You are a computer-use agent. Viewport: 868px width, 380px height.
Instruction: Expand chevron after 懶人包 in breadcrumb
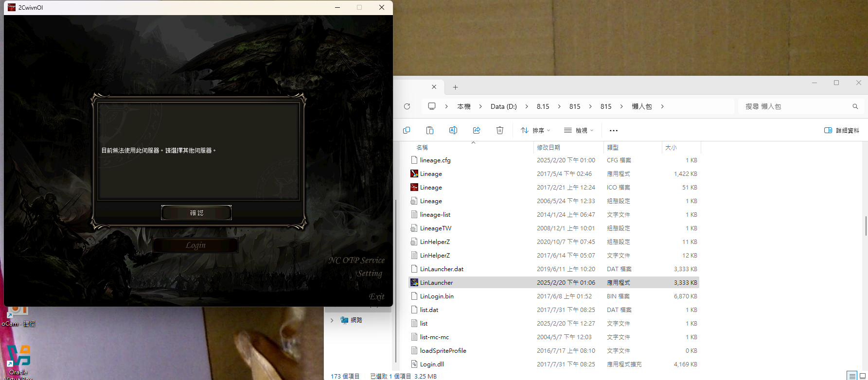(x=662, y=106)
